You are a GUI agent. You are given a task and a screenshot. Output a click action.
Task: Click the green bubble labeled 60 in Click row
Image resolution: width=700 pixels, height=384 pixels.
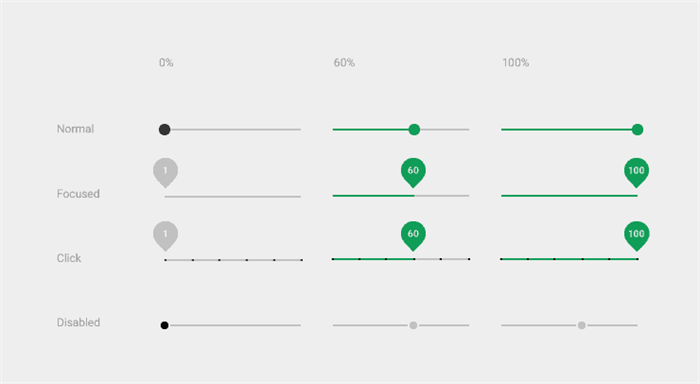click(x=413, y=236)
